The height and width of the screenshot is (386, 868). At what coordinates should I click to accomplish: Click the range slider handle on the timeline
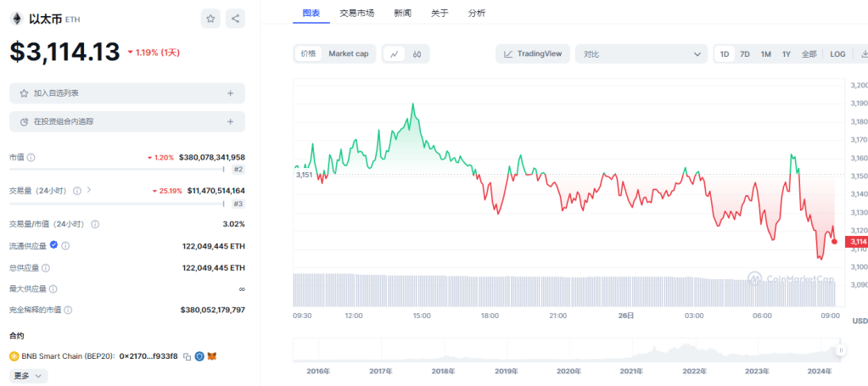pos(841,350)
